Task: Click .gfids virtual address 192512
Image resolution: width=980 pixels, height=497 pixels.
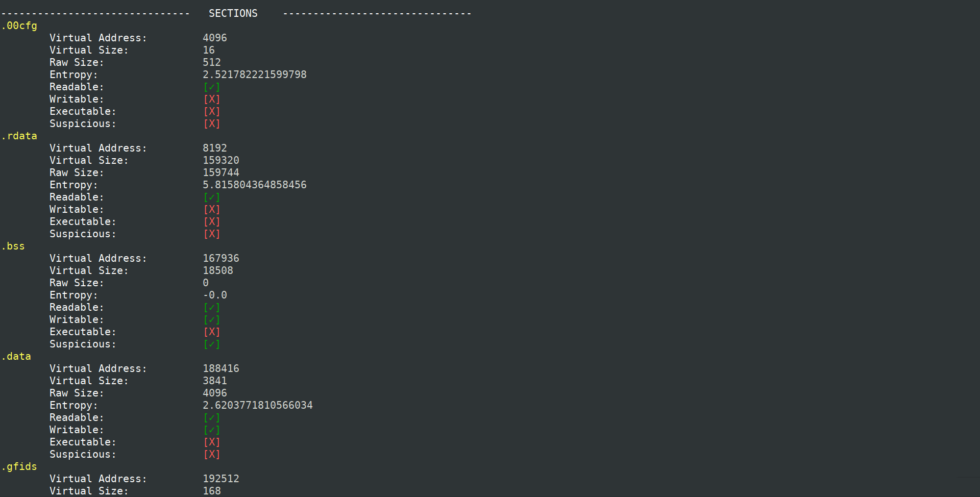Action: 221,479
